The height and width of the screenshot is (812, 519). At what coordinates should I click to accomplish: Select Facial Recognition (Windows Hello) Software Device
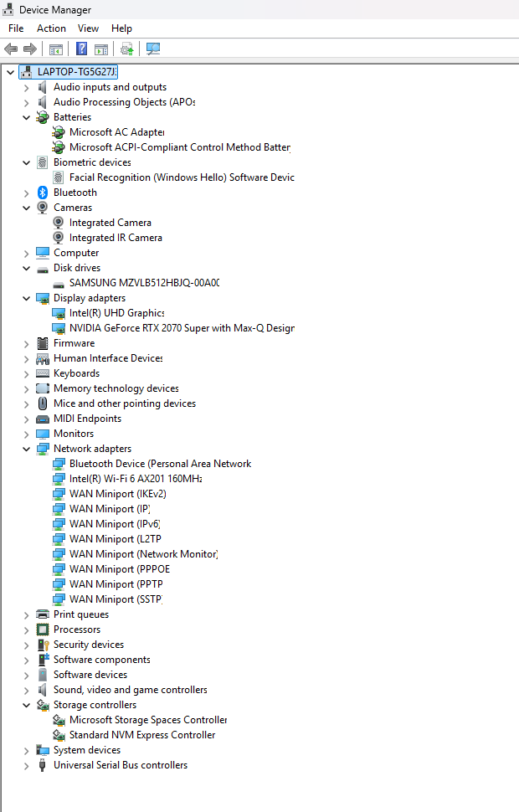(182, 177)
